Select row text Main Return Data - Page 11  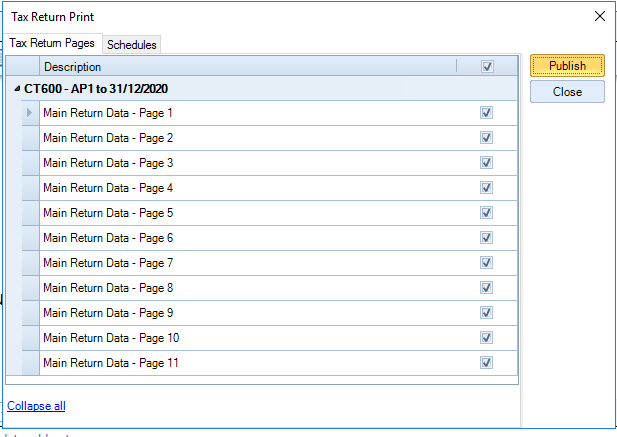point(111,363)
